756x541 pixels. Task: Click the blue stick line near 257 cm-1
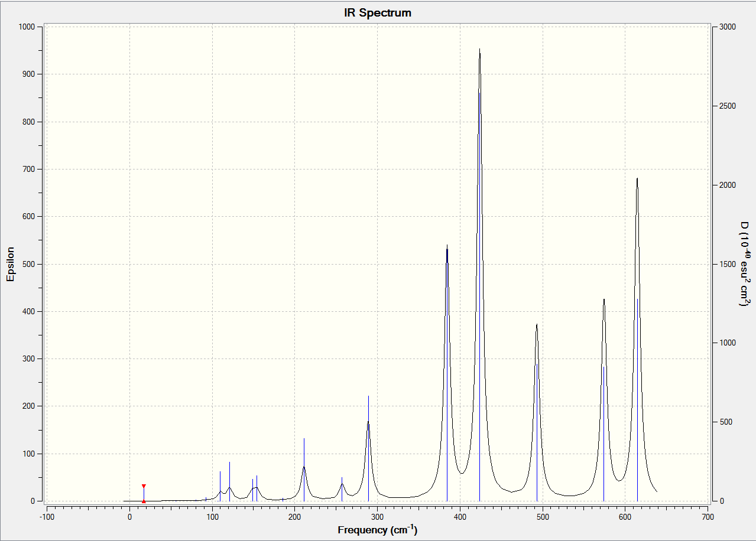point(342,489)
